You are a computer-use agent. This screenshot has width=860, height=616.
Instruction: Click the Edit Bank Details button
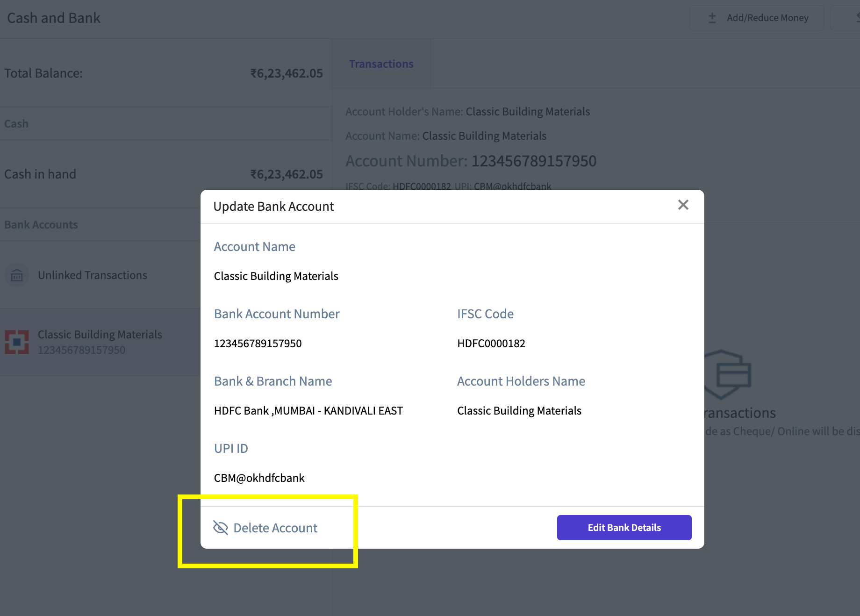click(624, 528)
